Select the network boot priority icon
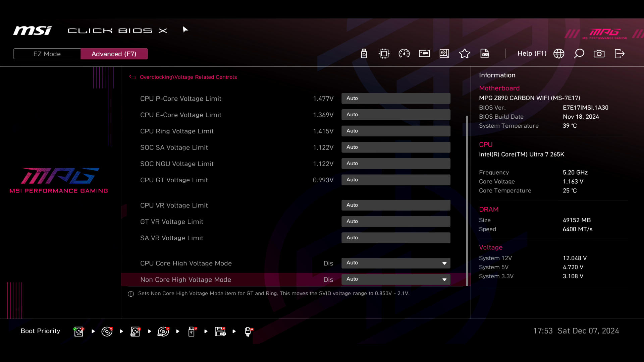644x362 pixels. point(248,331)
